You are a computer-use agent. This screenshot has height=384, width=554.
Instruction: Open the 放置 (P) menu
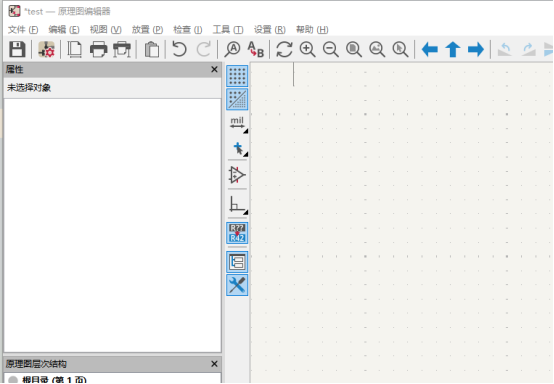click(147, 30)
